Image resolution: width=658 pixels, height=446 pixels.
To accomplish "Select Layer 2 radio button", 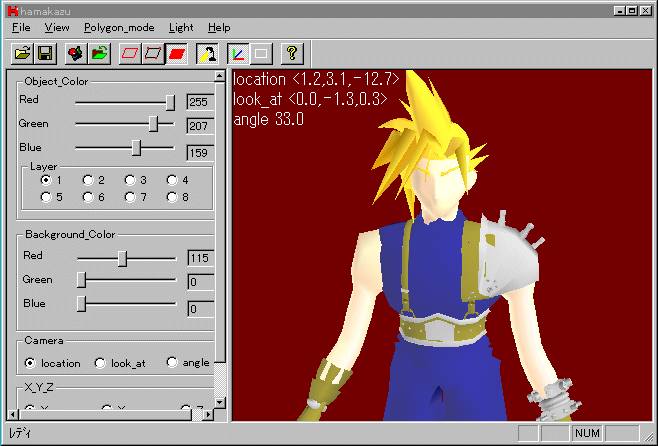I will (x=88, y=180).
